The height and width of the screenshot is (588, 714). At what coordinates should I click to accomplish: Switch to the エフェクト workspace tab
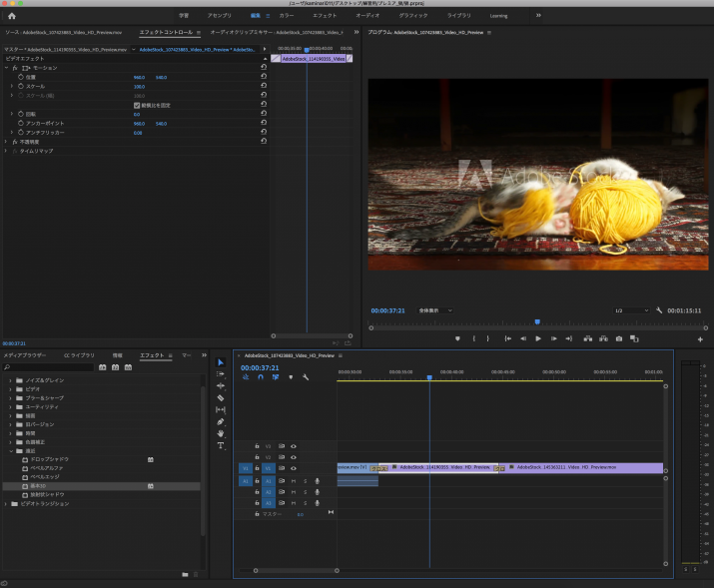(x=324, y=16)
